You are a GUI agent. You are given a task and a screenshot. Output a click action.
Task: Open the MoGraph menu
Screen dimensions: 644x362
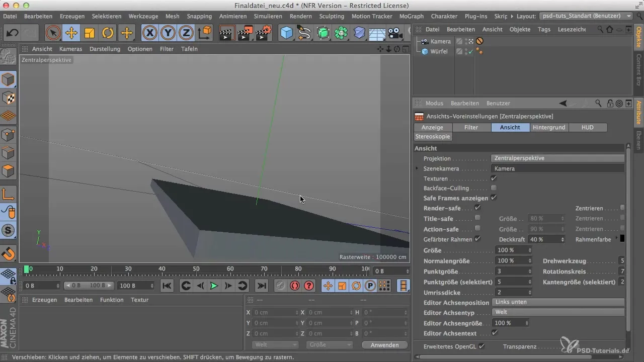point(411,16)
